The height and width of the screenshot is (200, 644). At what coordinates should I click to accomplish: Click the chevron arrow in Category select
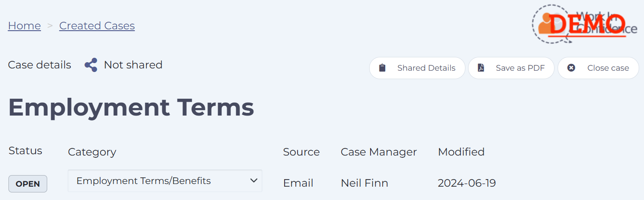pyautogui.click(x=254, y=180)
